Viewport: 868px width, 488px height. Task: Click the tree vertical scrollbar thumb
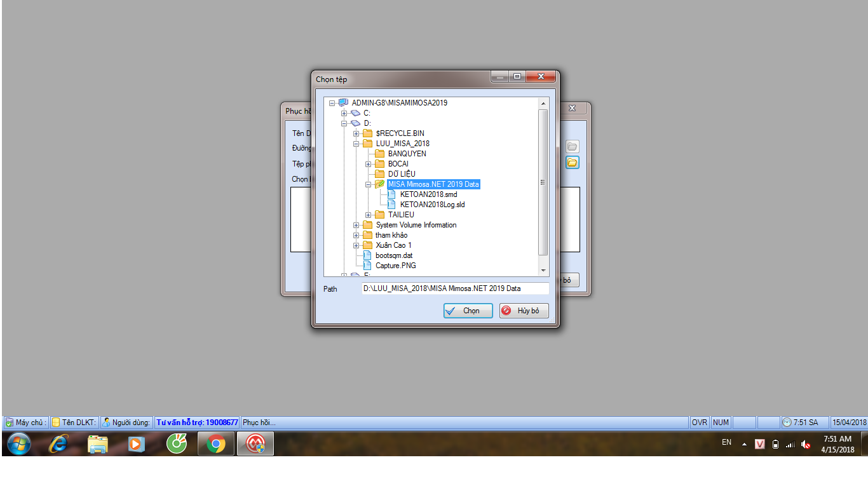(x=543, y=182)
